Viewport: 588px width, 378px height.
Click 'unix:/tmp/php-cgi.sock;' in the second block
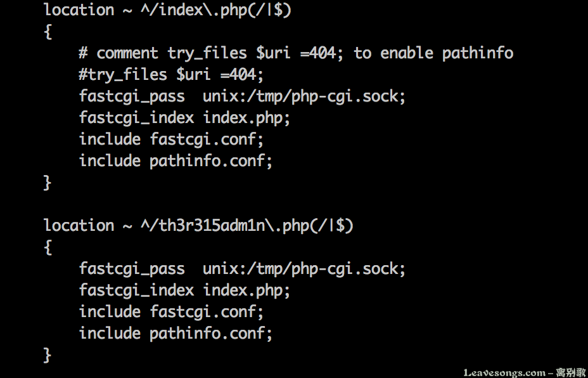click(x=304, y=269)
